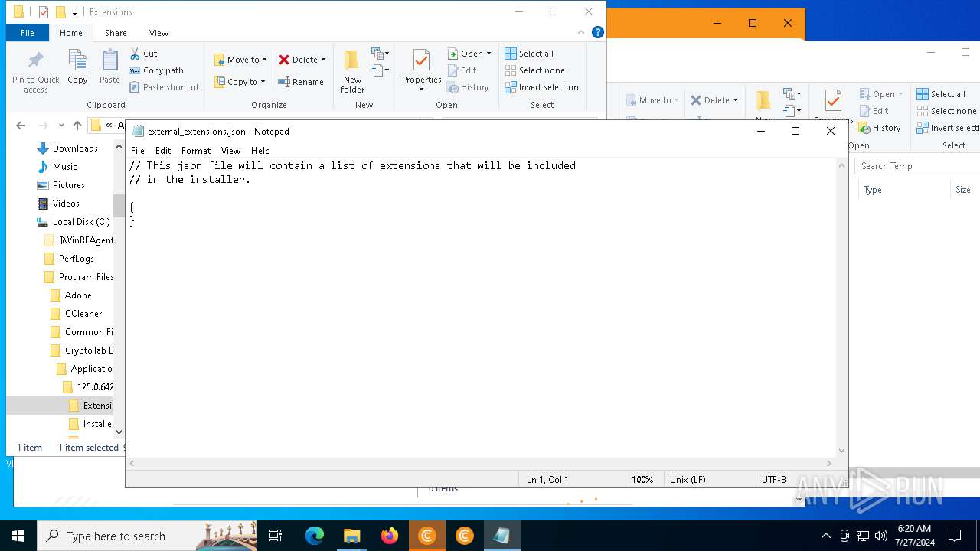Screen dimensions: 980x551
Task: Click the Search Temp input field
Action: point(917,166)
